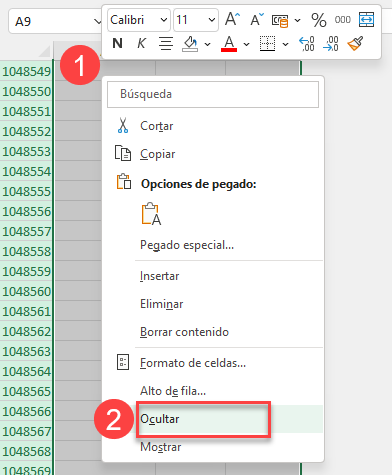Expand borders dropdown arrow
The width and height of the screenshot is (392, 475).
point(285,44)
